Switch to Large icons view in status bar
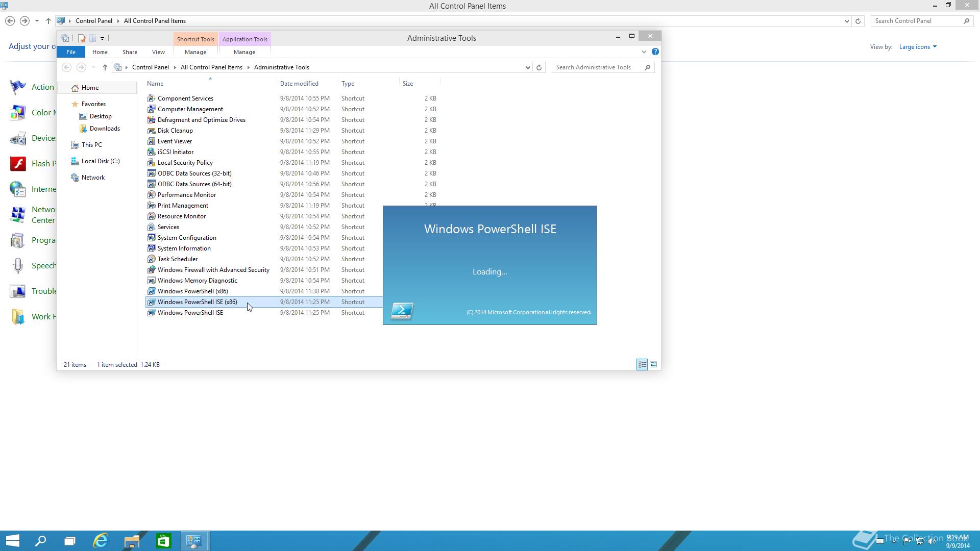This screenshot has width=980, height=551. pyautogui.click(x=653, y=364)
